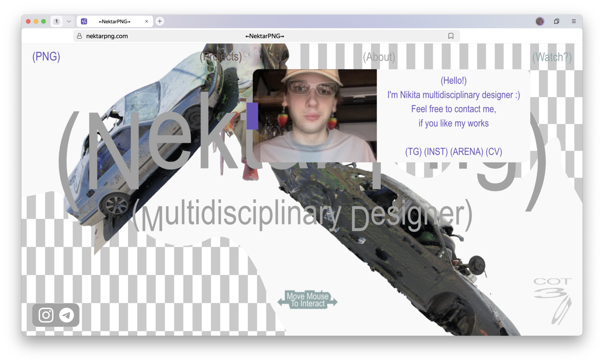Open the (TG) contact link

pos(414,152)
